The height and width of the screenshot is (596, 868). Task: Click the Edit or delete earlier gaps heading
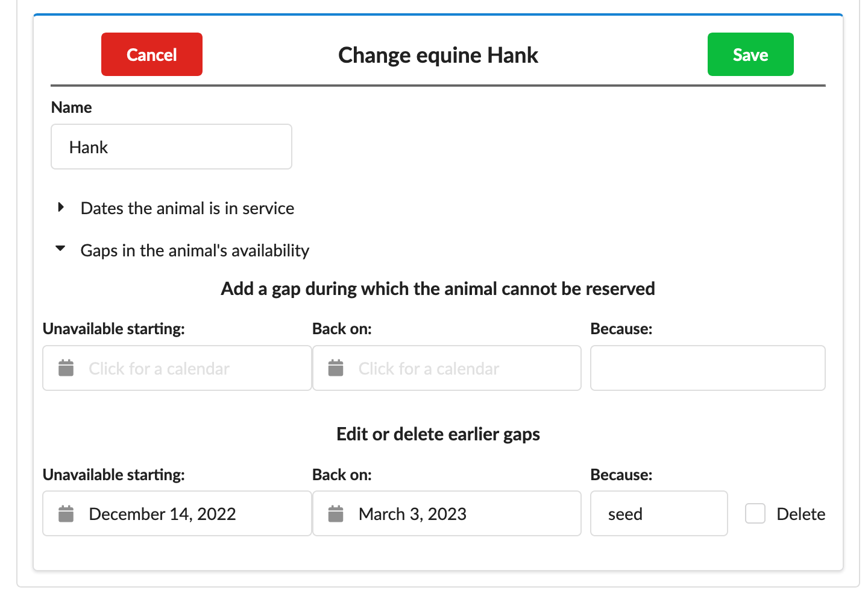[x=438, y=434]
